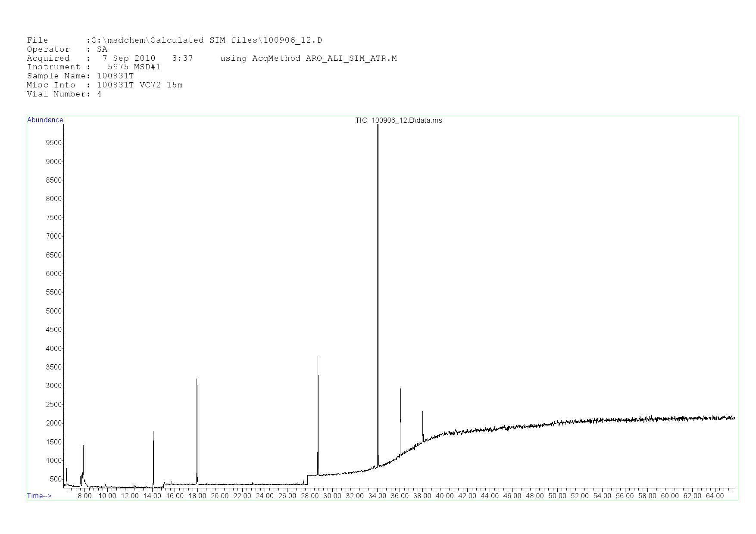Click the Time--> axis label
The height and width of the screenshot is (534, 756).
pos(39,496)
